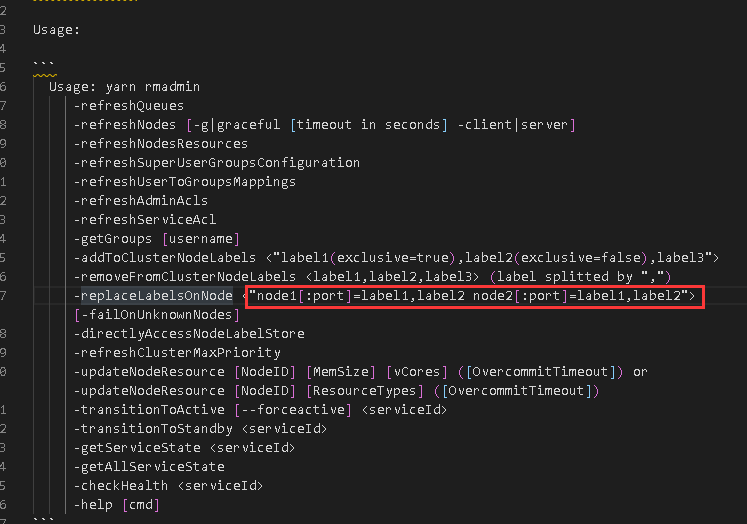Click the -getServiceState <serviceId> line
This screenshot has width=747, height=524.
(x=184, y=448)
